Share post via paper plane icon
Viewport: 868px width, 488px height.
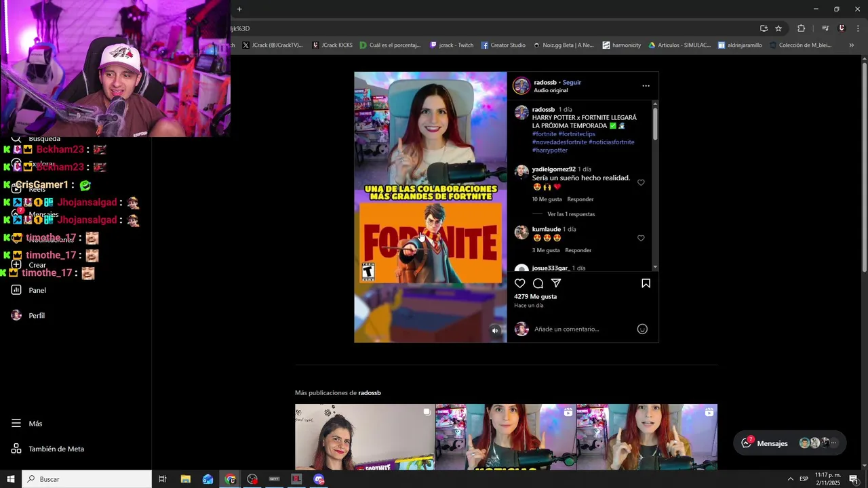556,283
